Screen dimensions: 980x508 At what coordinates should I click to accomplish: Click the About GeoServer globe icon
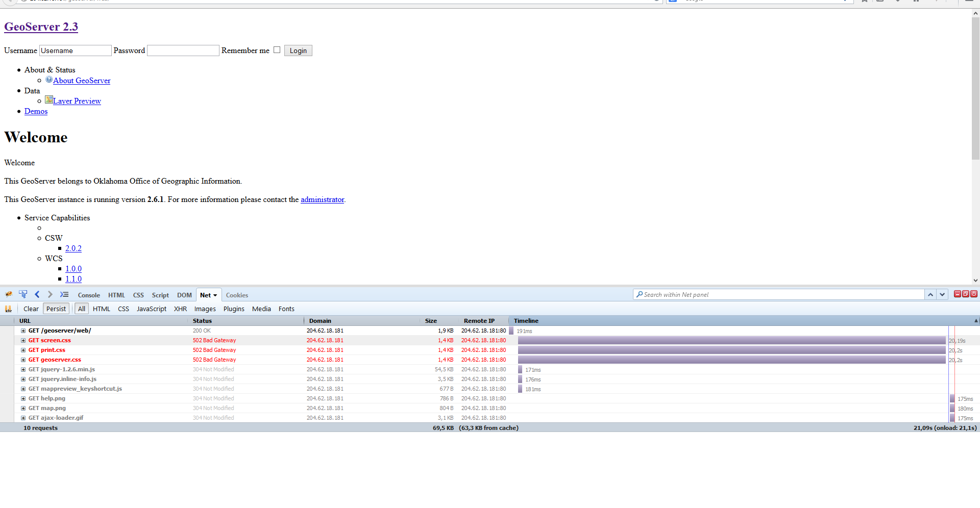[49, 80]
